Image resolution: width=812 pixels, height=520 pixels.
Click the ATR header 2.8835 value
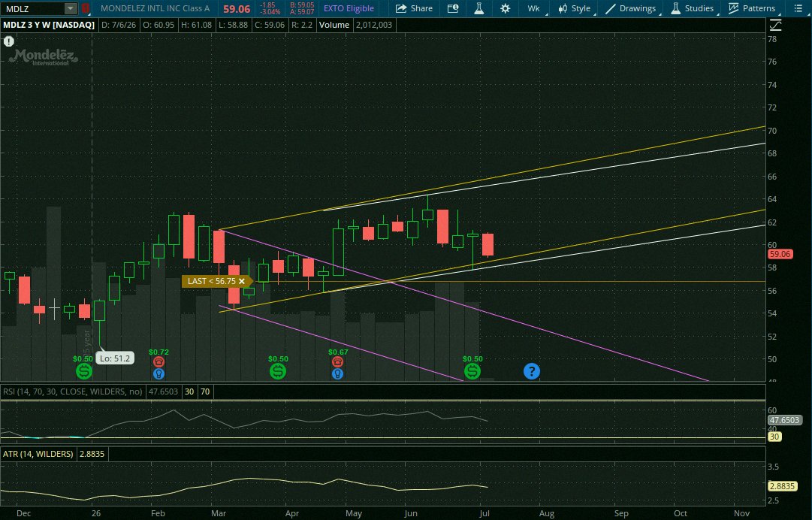coord(92,454)
